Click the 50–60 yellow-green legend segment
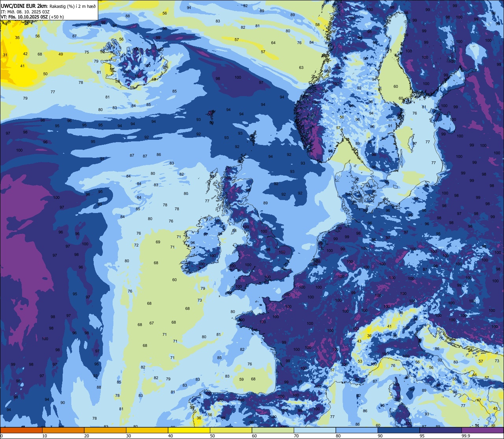The width and height of the screenshot is (504, 439). pos(231,430)
